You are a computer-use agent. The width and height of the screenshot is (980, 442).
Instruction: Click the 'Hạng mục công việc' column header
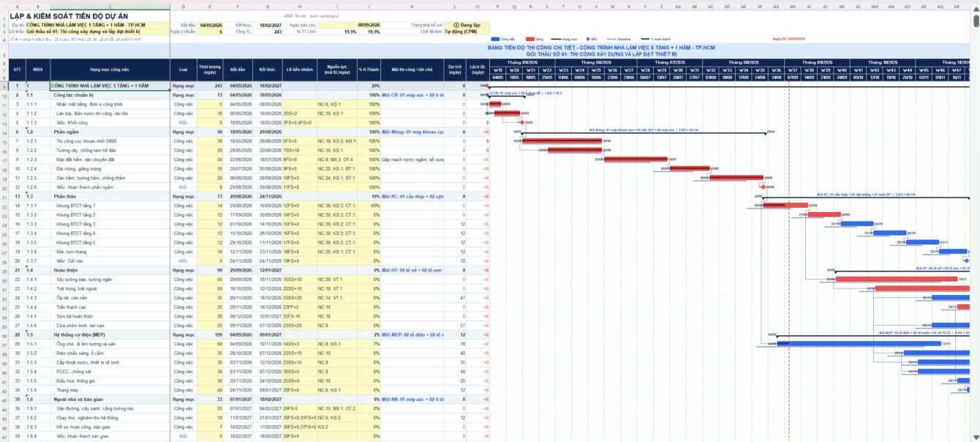(110, 69)
